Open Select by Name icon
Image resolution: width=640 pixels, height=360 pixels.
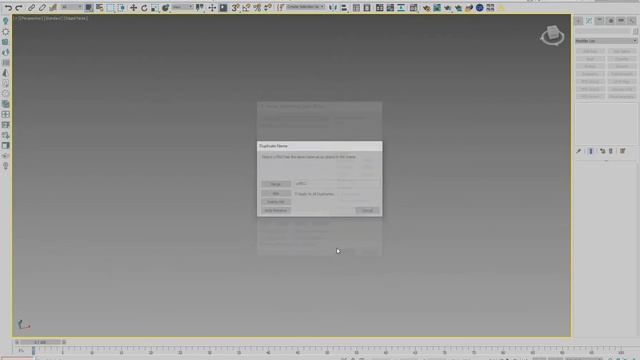[x=99, y=8]
